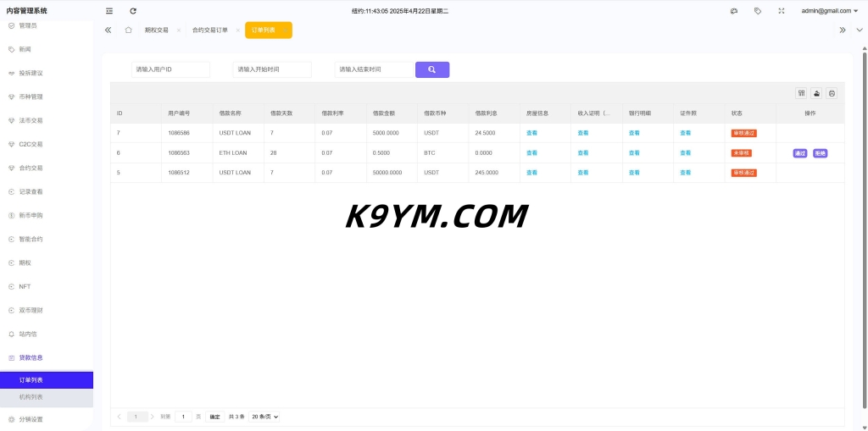Click the table print icon
868x431 pixels.
click(x=832, y=93)
